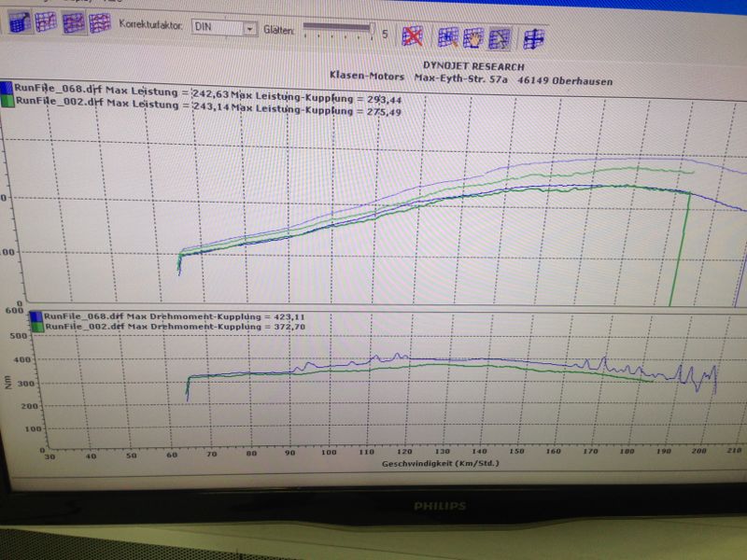Select the RunFile_002.drf Max Leistung legend entry
Screen dimensions: 747x560
[103, 103]
